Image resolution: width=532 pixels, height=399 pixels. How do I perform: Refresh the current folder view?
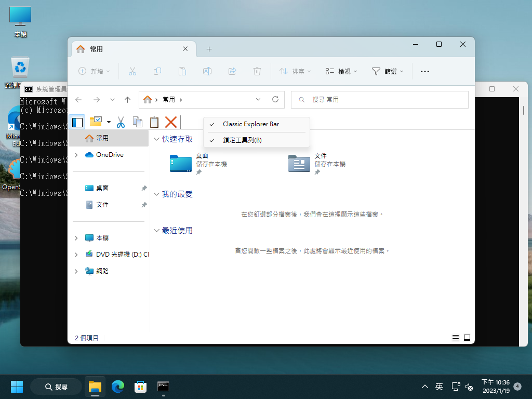pyautogui.click(x=275, y=99)
